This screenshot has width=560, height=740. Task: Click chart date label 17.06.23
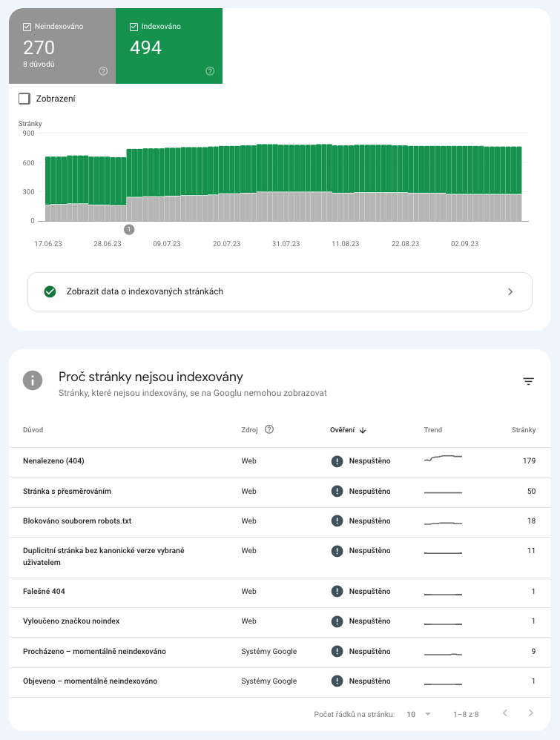tap(48, 244)
